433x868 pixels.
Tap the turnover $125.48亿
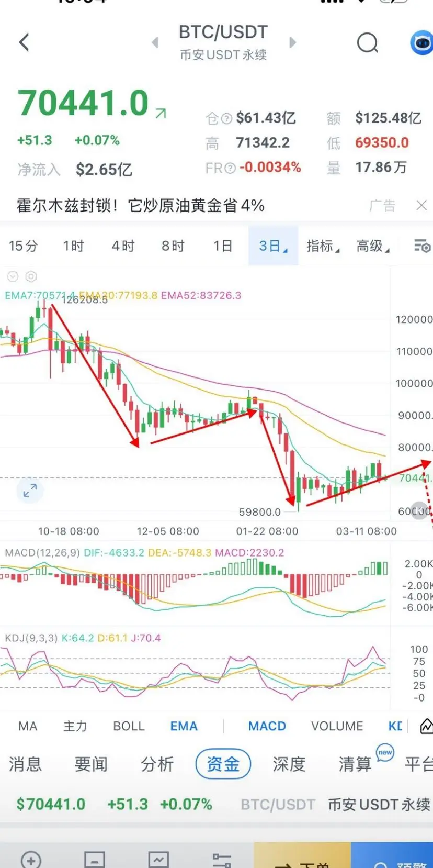(388, 118)
